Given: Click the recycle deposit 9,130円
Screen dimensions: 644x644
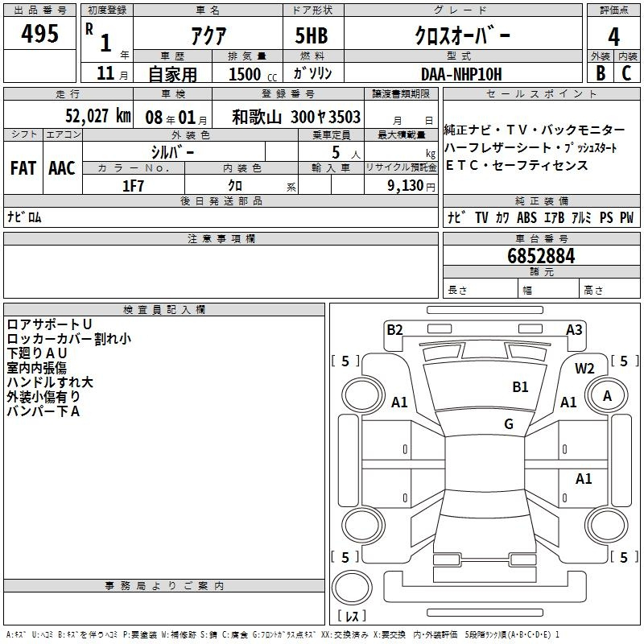Looking at the screenshot, I should [411, 186].
